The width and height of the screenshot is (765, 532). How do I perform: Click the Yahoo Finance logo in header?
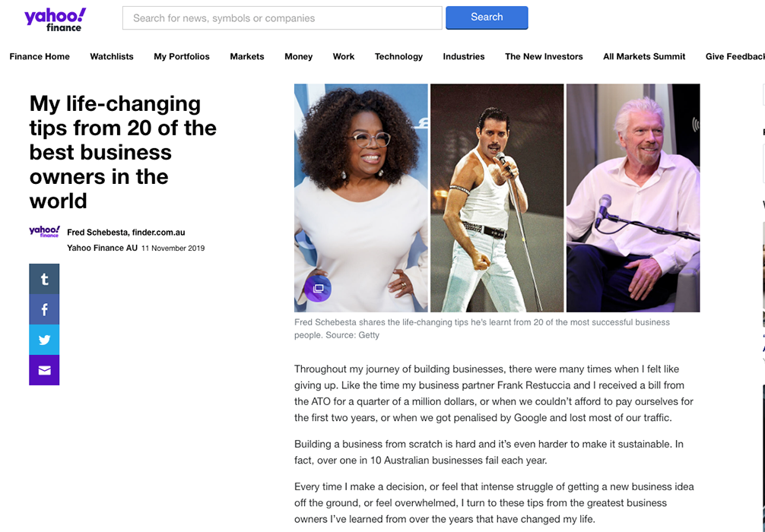tap(55, 20)
